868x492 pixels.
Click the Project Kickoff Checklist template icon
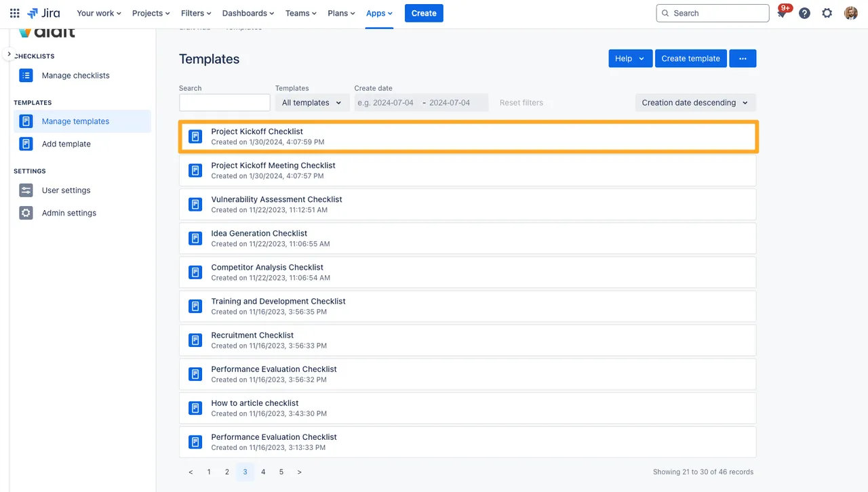pos(195,137)
